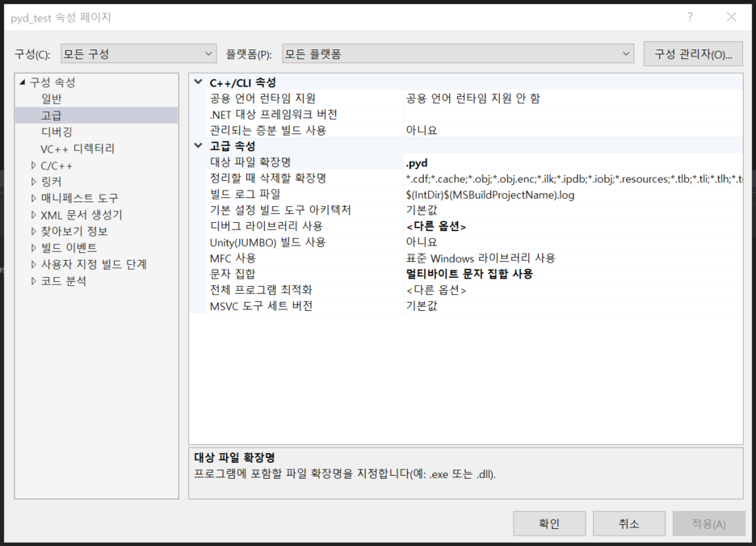This screenshot has height=546, width=756.
Task: Click the 확인 button
Action: tap(549, 523)
